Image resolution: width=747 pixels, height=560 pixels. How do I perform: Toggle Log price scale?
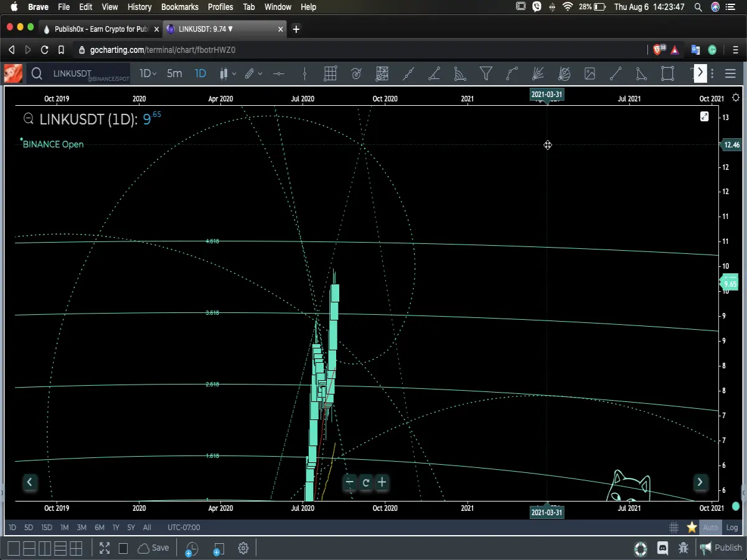(x=732, y=528)
